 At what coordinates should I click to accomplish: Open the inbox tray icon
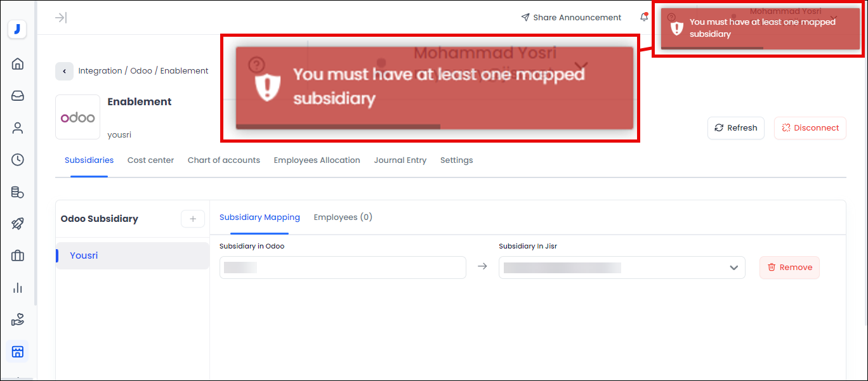coord(18,96)
